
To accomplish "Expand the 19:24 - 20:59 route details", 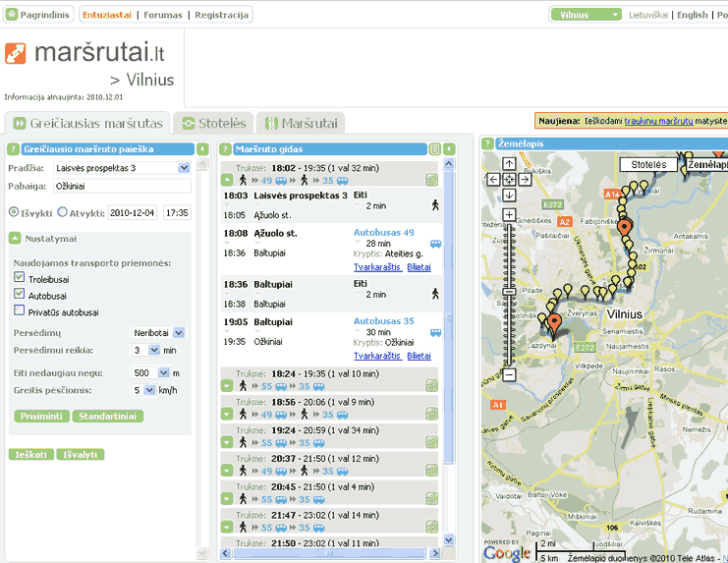I will click(227, 442).
